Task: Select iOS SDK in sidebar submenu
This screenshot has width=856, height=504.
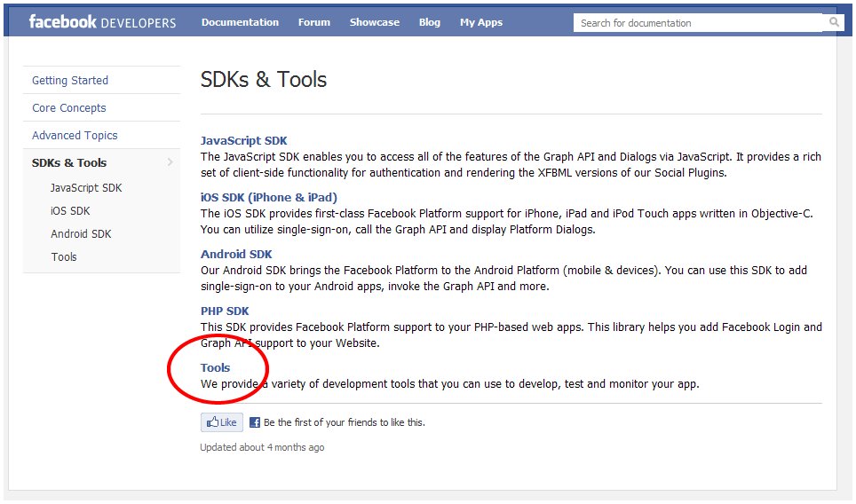Action: (70, 210)
